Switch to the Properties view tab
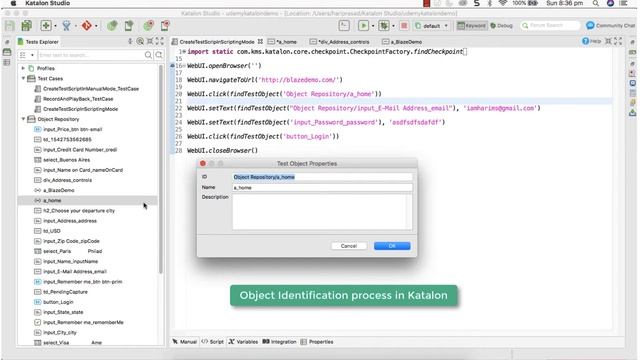This screenshot has width=640, height=360. [317, 342]
